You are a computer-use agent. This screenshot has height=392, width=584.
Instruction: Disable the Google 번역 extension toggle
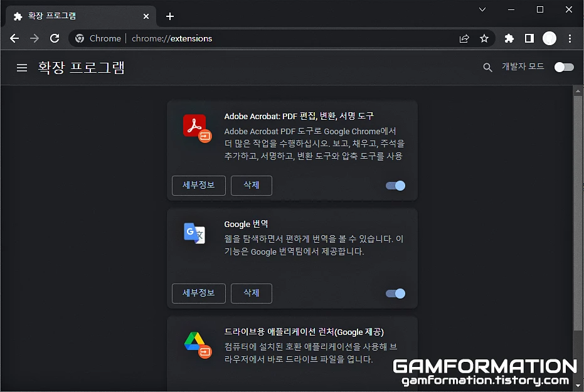point(396,294)
